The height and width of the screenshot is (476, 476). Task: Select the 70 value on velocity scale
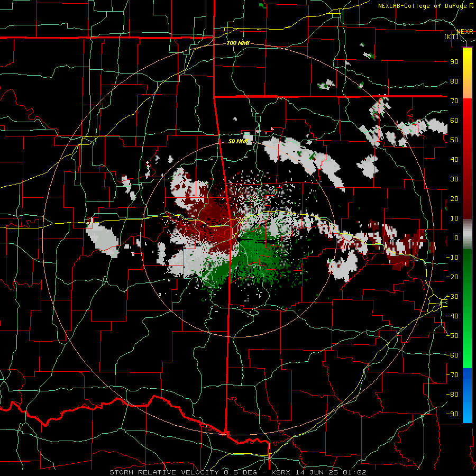(x=454, y=101)
